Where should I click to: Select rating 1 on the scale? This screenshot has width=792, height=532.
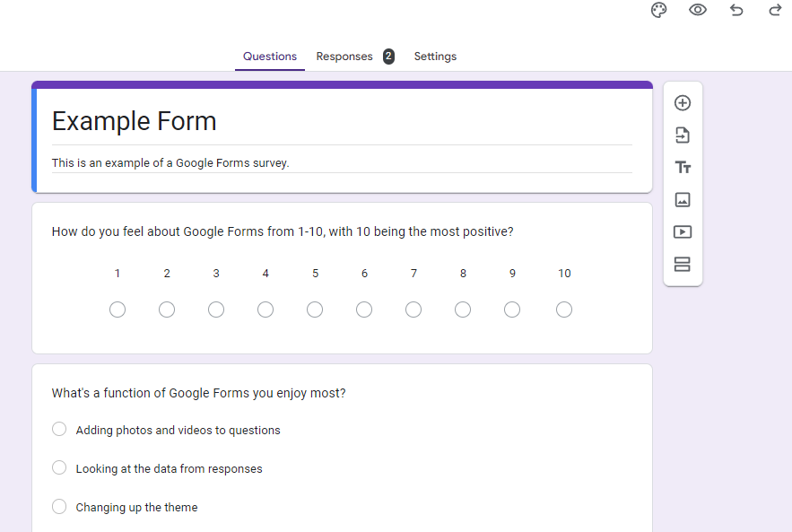click(x=117, y=310)
